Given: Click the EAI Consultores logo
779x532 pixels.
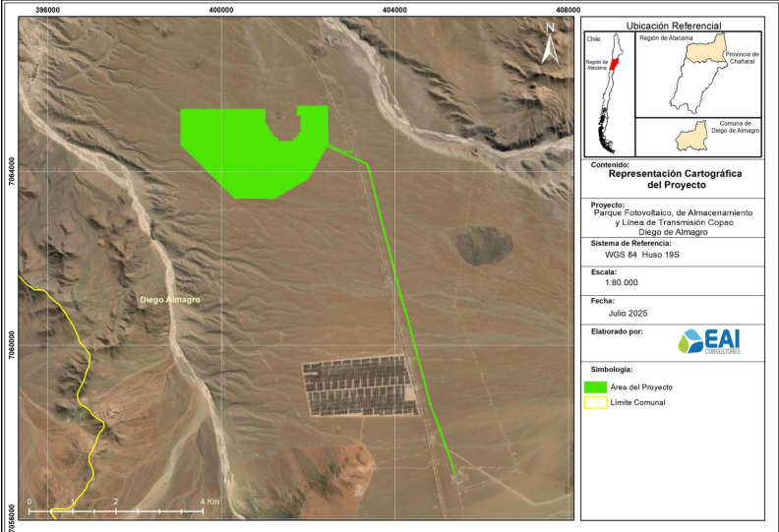Looking at the screenshot, I should coord(710,341).
